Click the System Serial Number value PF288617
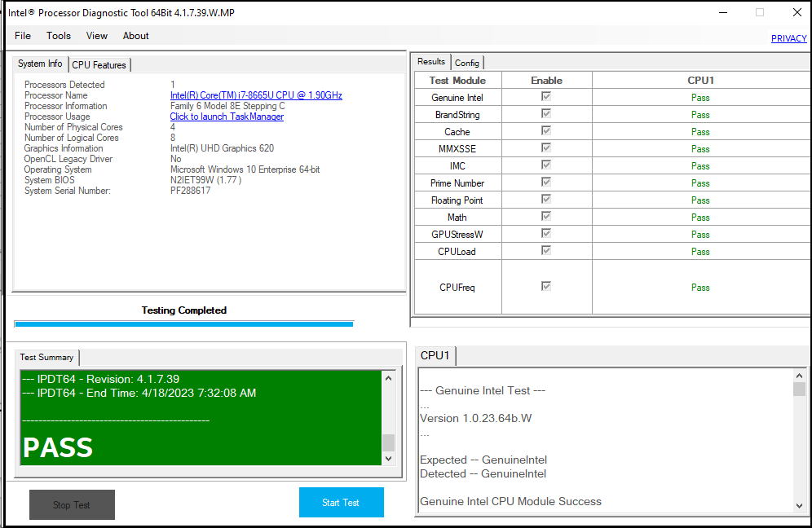This screenshot has height=528, width=812. [x=191, y=191]
